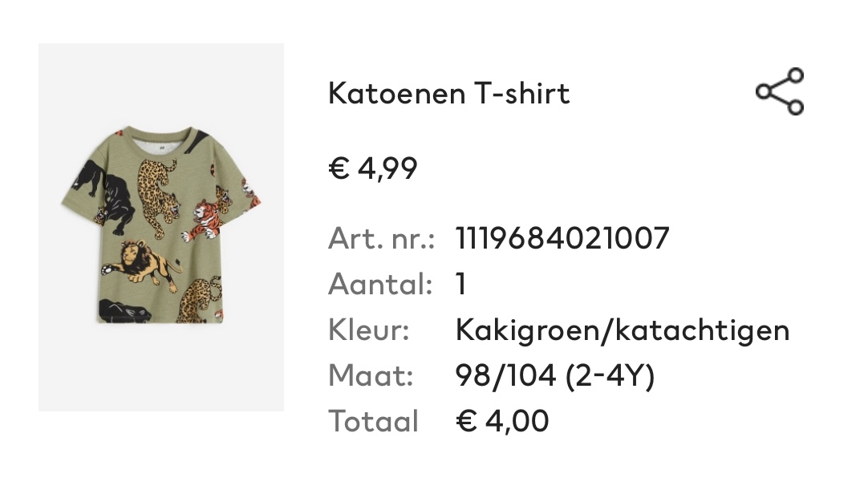Click the share icon
The height and width of the screenshot is (494, 868).
(x=780, y=91)
